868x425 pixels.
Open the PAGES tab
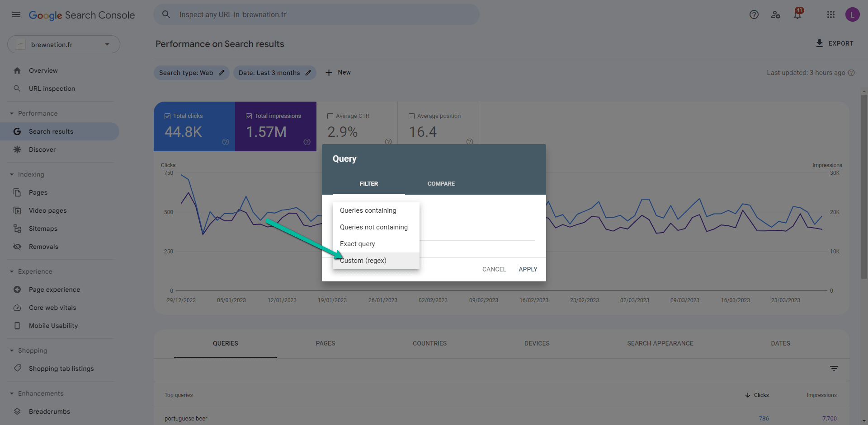(x=325, y=343)
